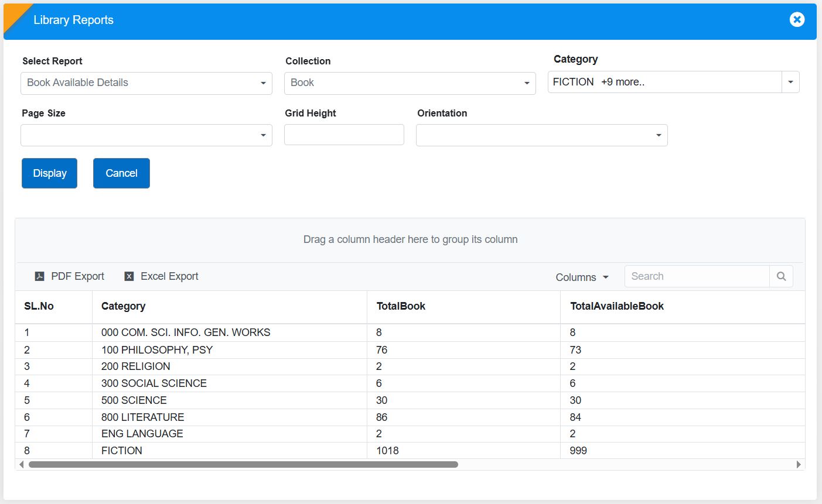Click the search magnifier icon

781,276
